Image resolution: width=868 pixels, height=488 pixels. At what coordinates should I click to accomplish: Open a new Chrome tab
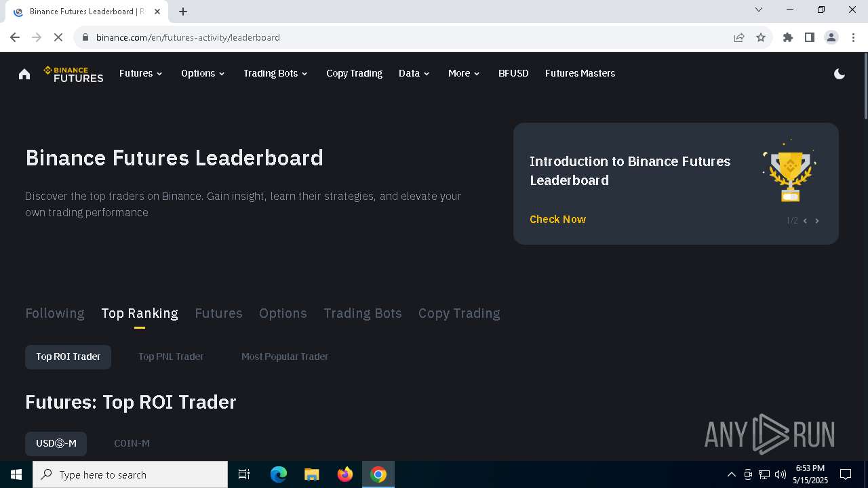tap(183, 11)
